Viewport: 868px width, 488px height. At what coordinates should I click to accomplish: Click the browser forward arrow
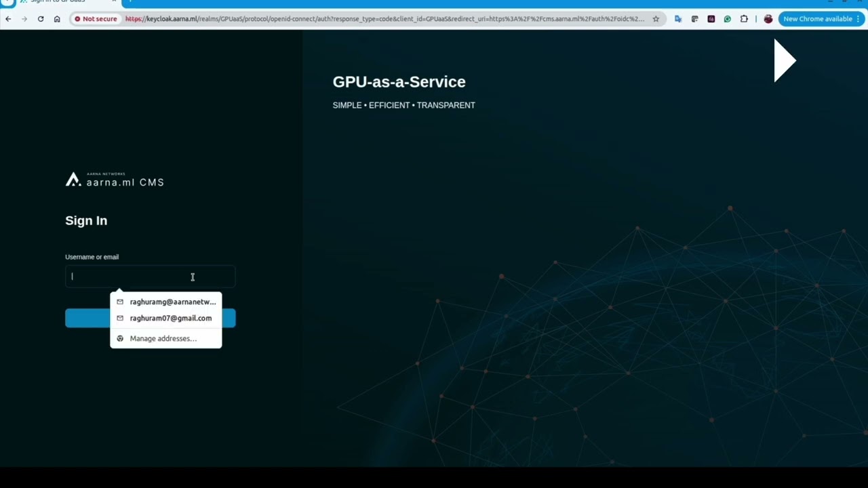(24, 19)
